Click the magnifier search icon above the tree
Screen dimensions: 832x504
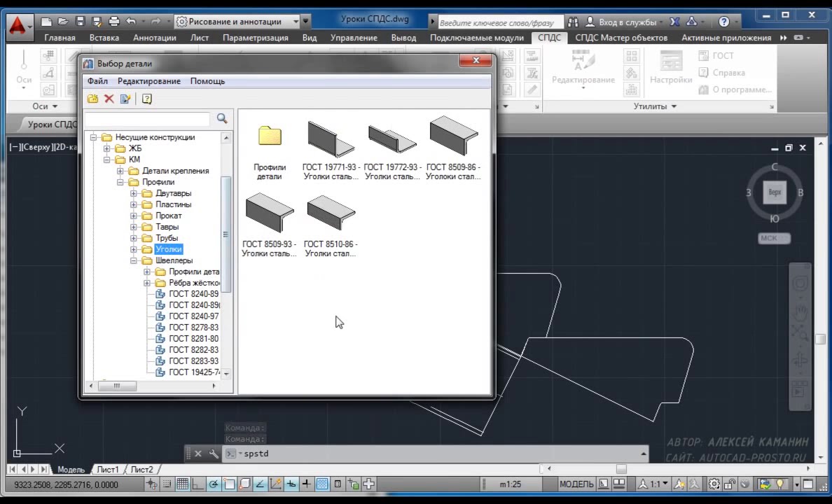(x=222, y=118)
